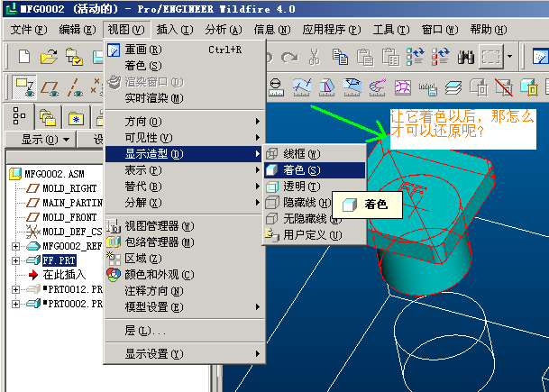
Task: Open the 帮助(H) menu
Action: tap(489, 30)
